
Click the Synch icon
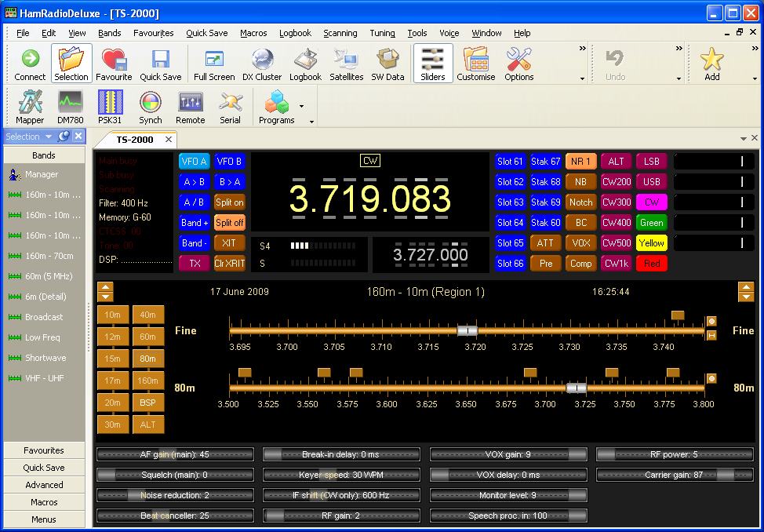point(150,107)
